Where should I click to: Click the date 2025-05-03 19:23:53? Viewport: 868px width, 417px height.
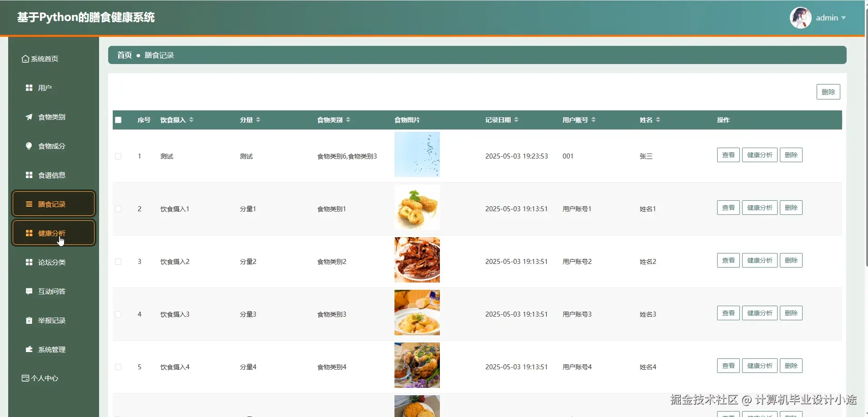pyautogui.click(x=516, y=156)
